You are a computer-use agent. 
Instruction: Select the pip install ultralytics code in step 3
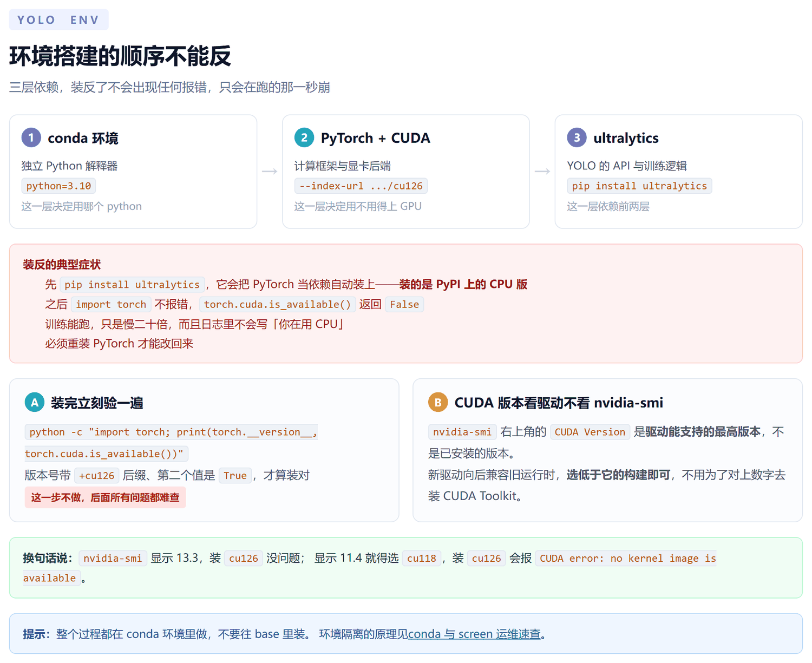(639, 186)
